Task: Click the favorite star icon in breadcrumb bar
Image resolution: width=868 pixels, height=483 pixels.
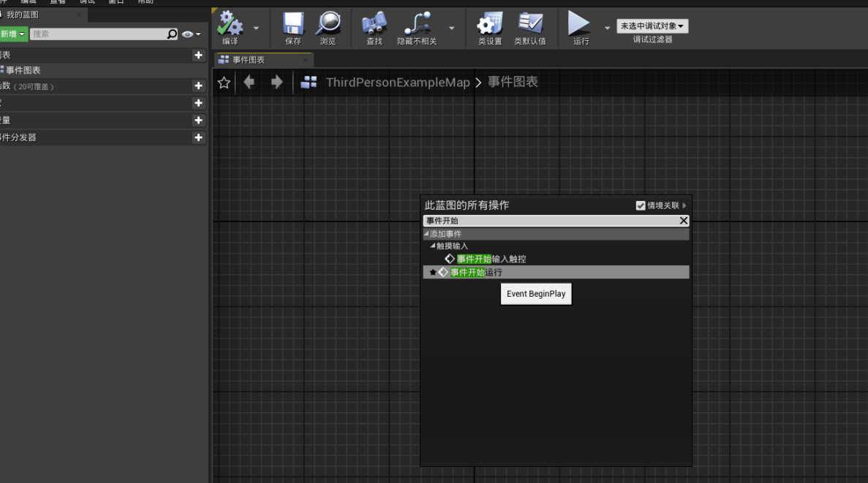Action: coord(224,83)
